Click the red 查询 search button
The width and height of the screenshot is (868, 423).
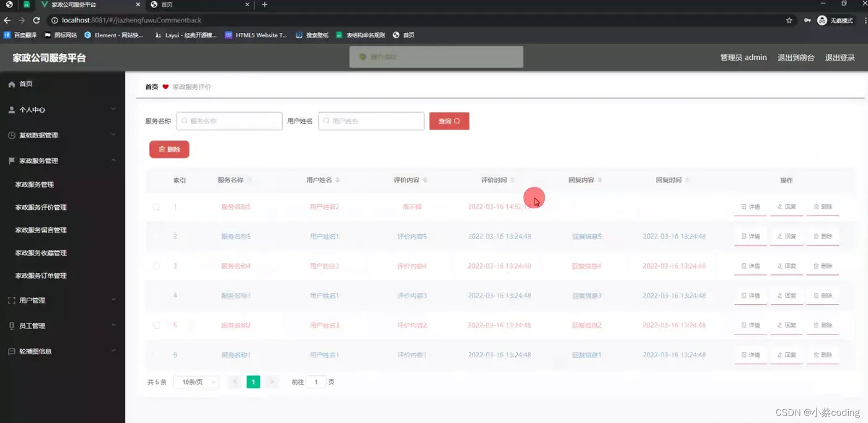pyautogui.click(x=449, y=121)
